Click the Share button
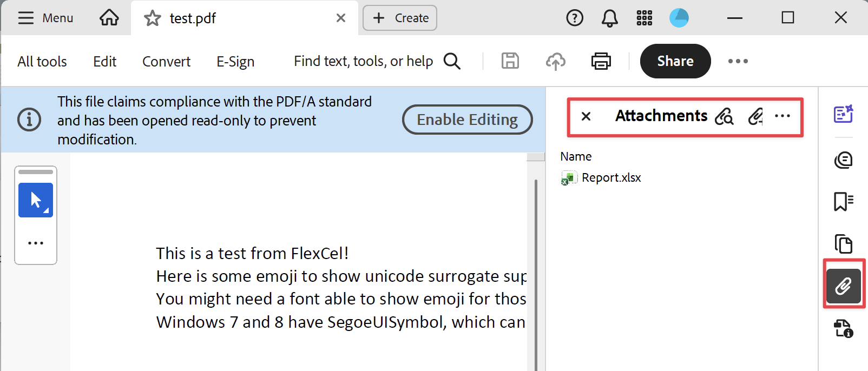The height and width of the screenshot is (371, 868). pos(675,61)
